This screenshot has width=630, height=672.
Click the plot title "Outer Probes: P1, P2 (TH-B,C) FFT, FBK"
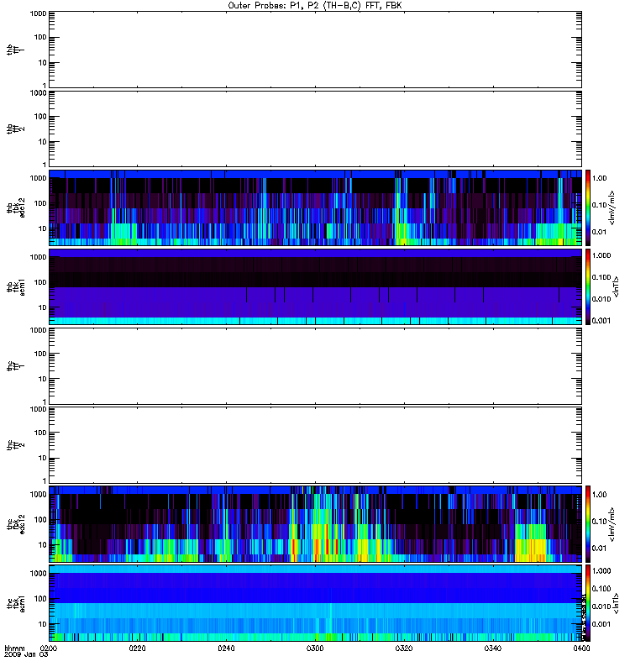click(314, 6)
